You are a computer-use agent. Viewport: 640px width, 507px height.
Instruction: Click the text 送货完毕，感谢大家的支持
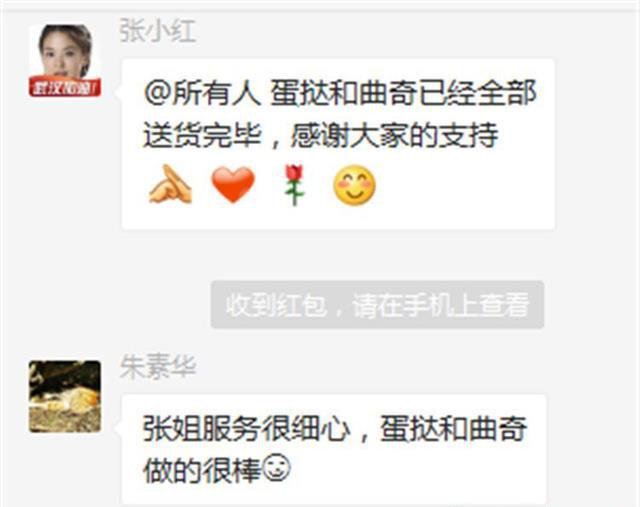coord(320,135)
